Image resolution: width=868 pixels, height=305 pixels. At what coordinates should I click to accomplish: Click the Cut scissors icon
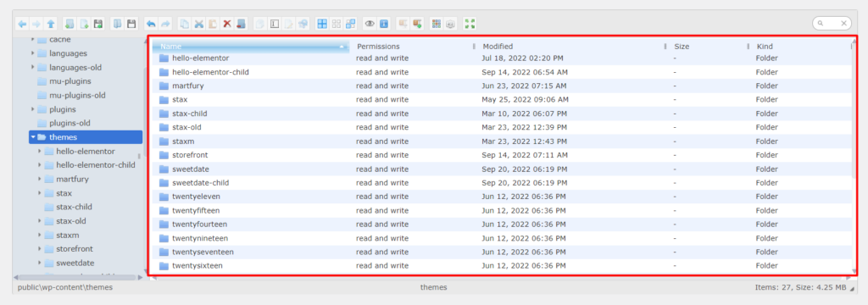198,24
